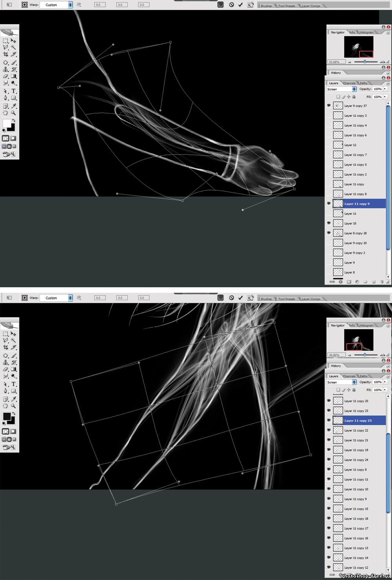392x580 pixels.
Task: Select the Crop tool in upper toolbox
Action: [x=5, y=54]
